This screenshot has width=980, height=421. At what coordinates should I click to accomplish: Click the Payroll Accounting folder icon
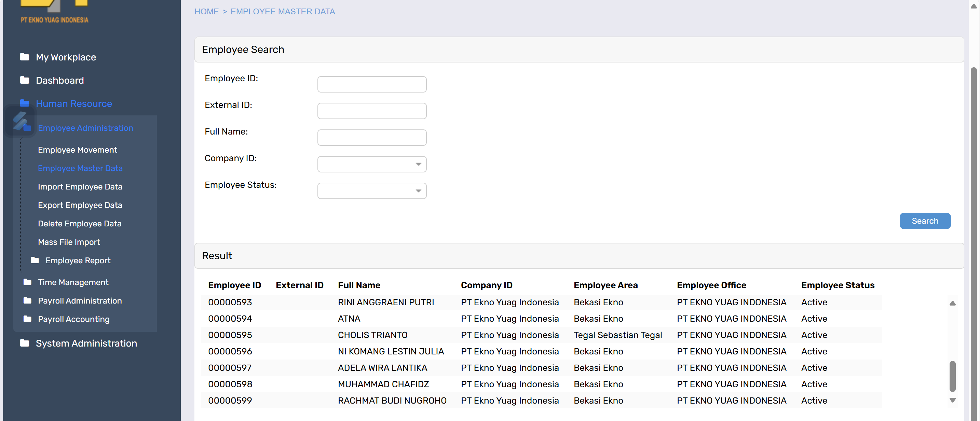(27, 319)
